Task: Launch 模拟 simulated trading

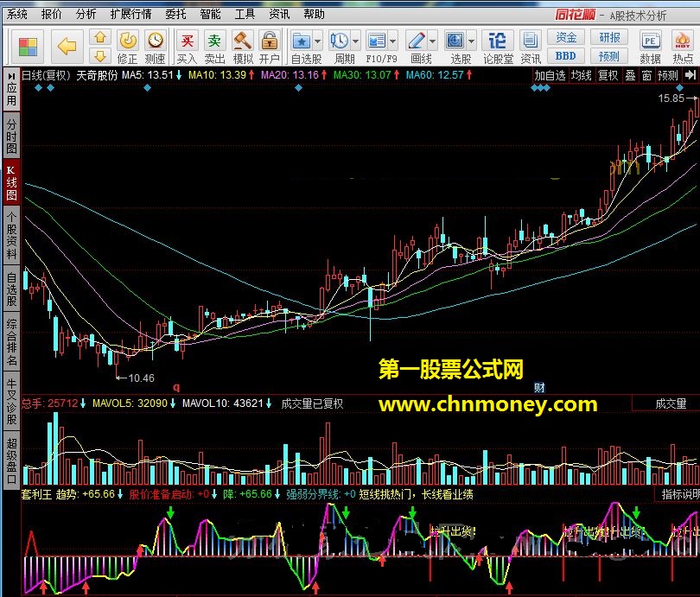Action: [243, 47]
